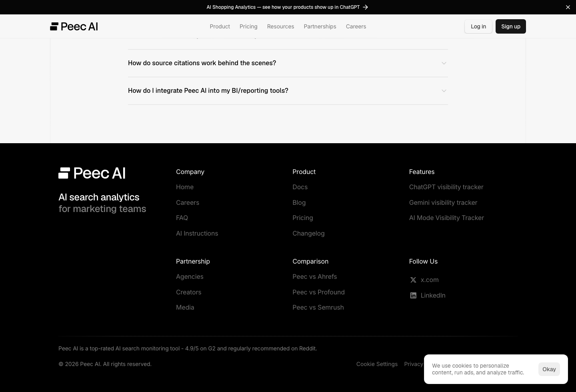Open Pricing from the top navigation
This screenshot has width=576, height=392.
248,26
